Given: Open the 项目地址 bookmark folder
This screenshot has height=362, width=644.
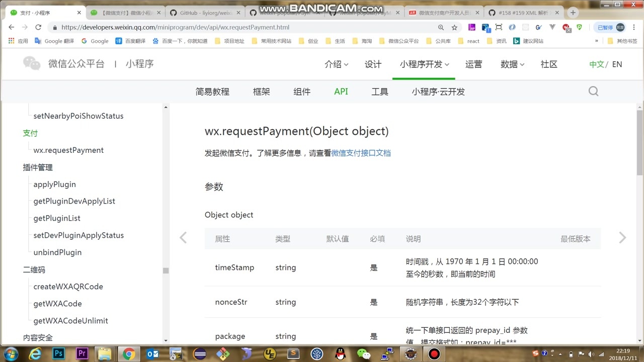Looking at the screenshot, I should pos(229,41).
